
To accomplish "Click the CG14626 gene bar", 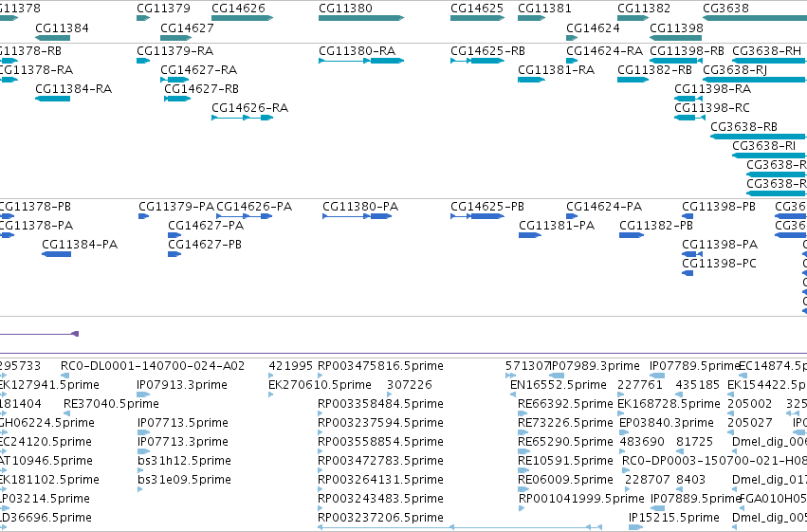I will pos(242,18).
